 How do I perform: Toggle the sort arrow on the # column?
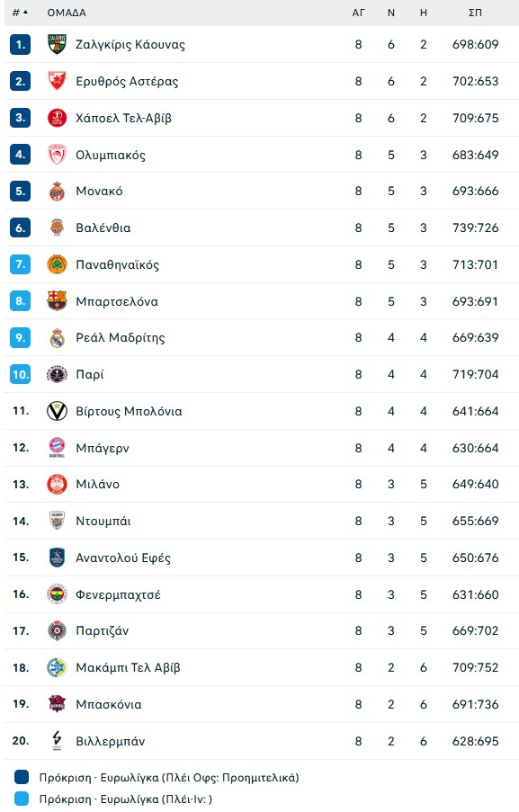click(24, 13)
